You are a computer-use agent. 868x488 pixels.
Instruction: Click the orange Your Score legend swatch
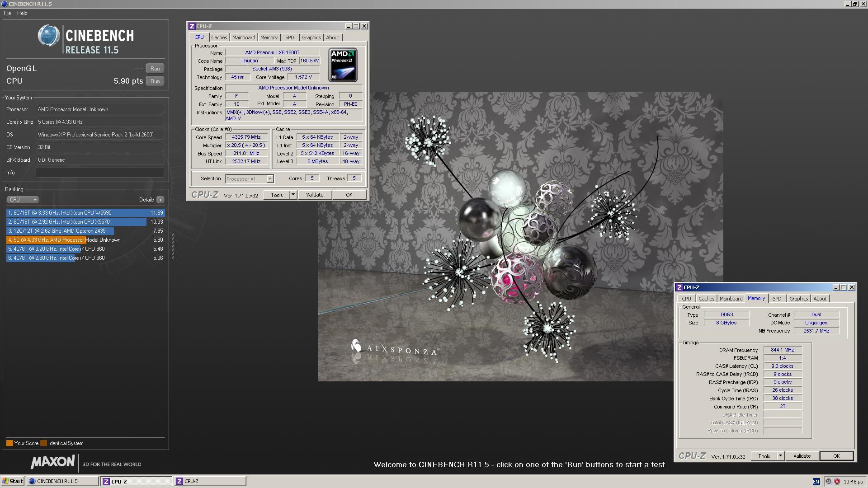pyautogui.click(x=9, y=443)
